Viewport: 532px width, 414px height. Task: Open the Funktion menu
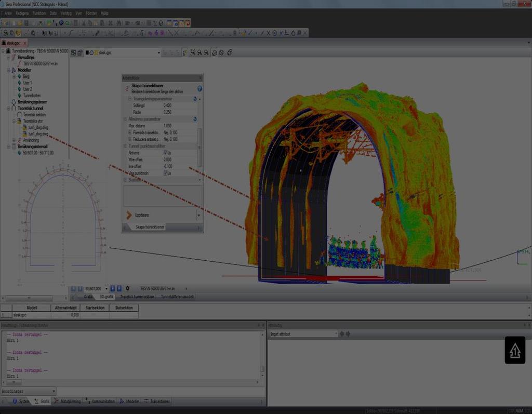pos(39,13)
